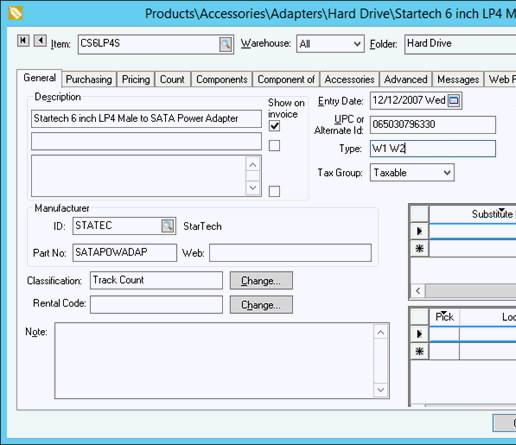Click the application tag icon in title bar

[x=15, y=13]
